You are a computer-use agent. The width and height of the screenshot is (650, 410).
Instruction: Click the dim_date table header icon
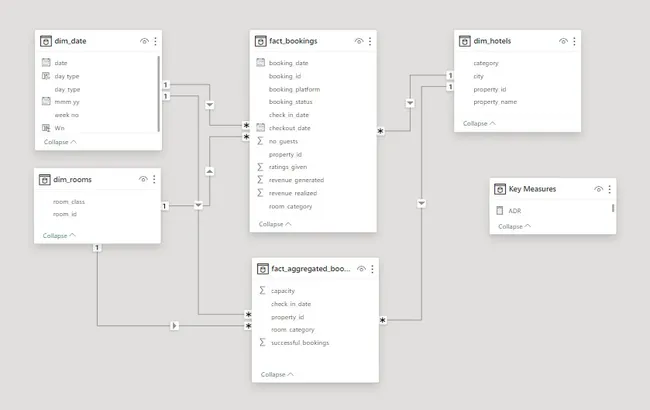coord(45,41)
